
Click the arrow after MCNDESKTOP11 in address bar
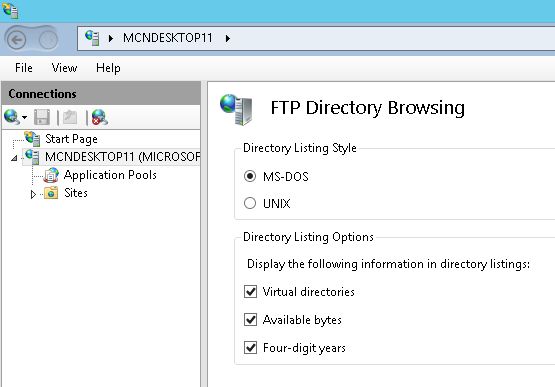(x=228, y=38)
